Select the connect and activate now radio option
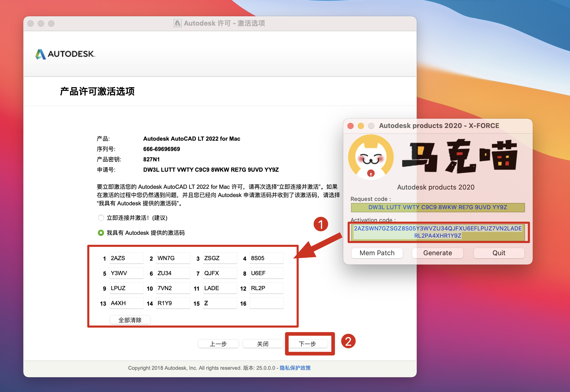Screen dimensions: 570x392 pyautogui.click(x=101, y=218)
